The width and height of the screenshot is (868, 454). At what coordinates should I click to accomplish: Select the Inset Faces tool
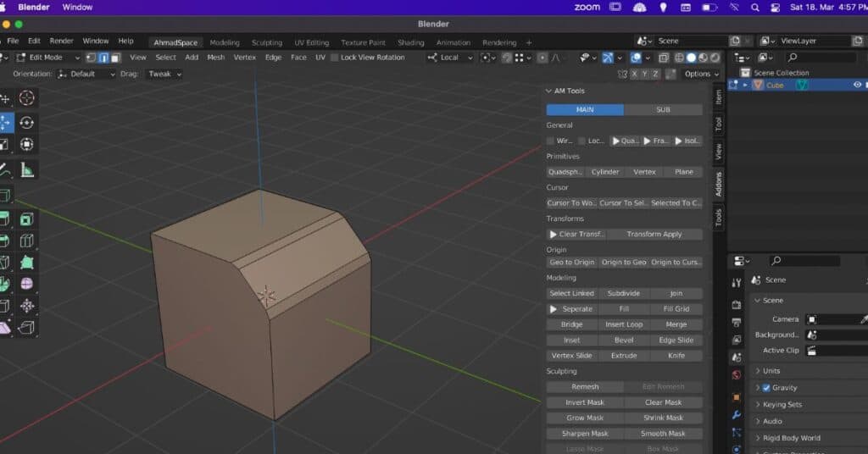coord(26,219)
